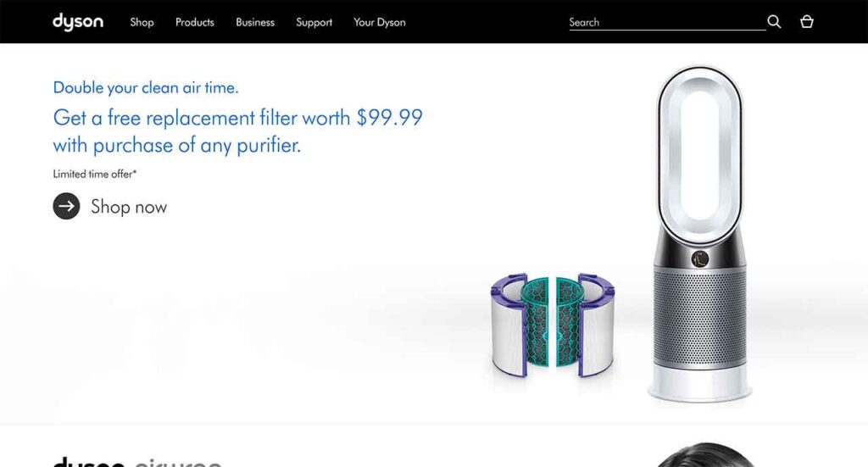Viewport: 868px width, 467px height.
Task: Click the round arrow icon beside Shop now
Action: pyautogui.click(x=66, y=207)
